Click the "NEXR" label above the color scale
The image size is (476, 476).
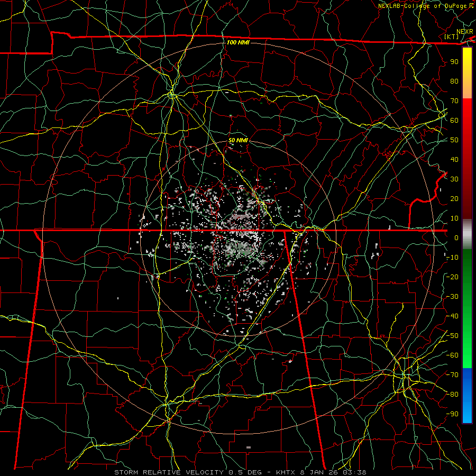coord(465,32)
